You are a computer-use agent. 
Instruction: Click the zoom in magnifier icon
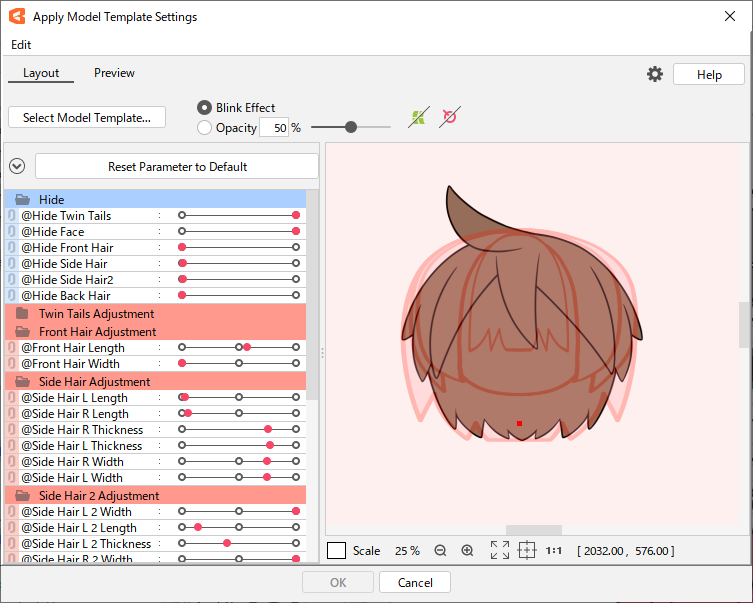click(x=467, y=551)
